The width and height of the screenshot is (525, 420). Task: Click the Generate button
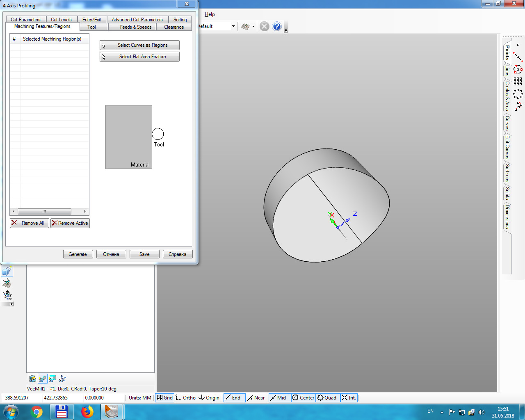(x=78, y=254)
